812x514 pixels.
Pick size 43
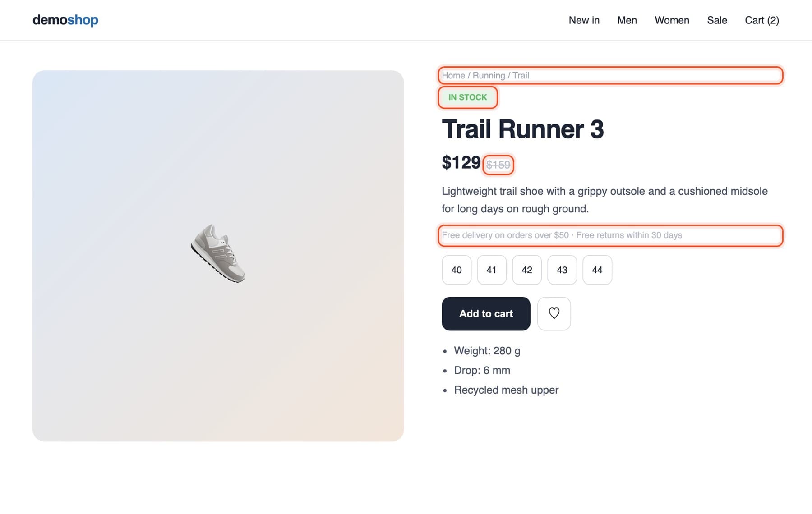562,270
